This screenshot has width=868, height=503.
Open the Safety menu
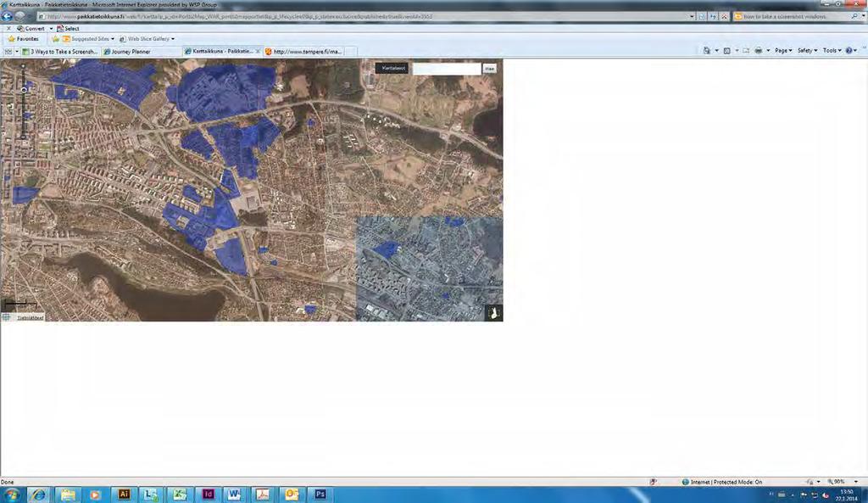807,50
